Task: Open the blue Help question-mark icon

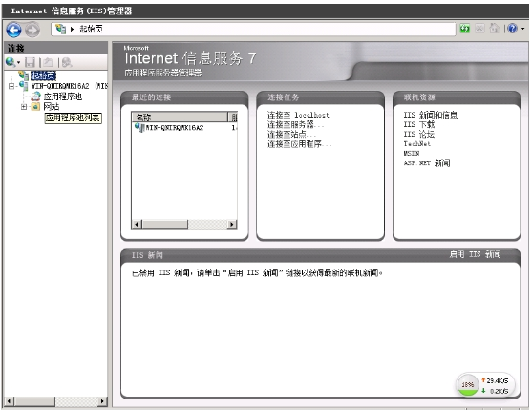Action: 512,29
